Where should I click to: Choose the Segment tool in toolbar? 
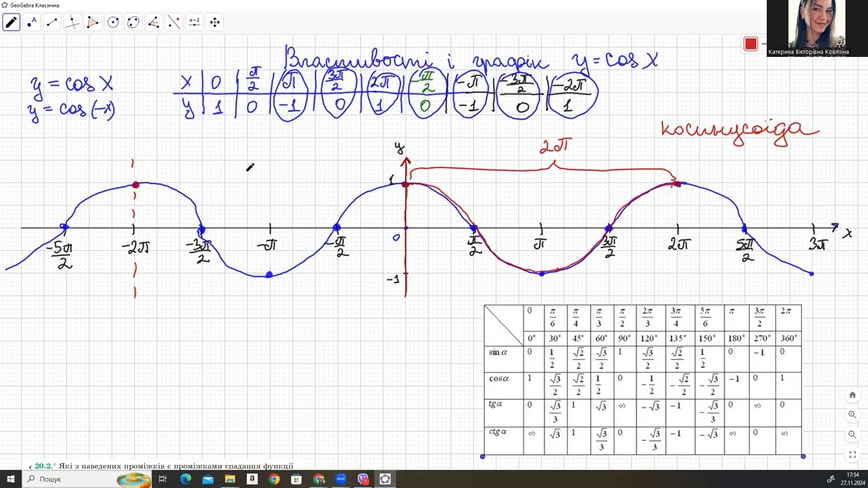(x=52, y=22)
